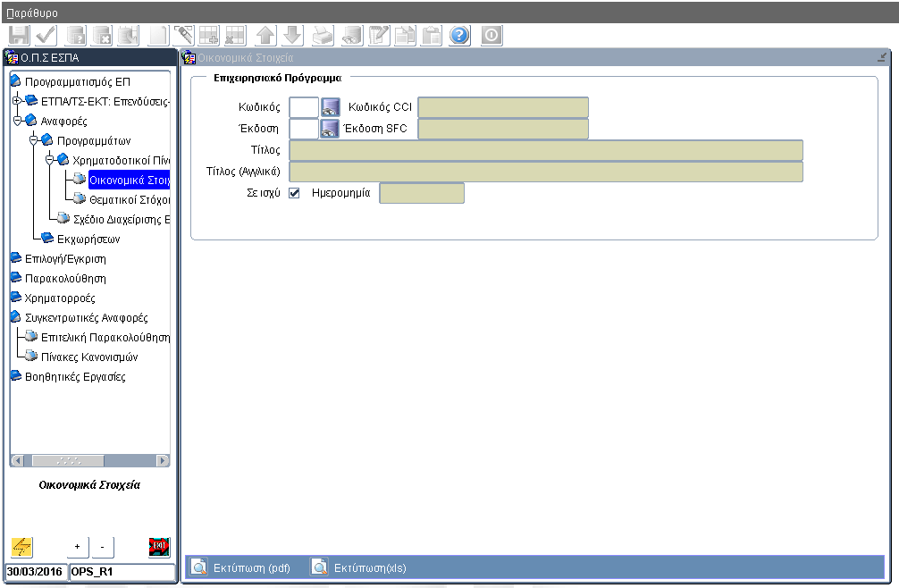Select Συγκεντρωτικές Αναφορές tree folder
The width and height of the screenshot is (899, 588).
[x=86, y=317]
